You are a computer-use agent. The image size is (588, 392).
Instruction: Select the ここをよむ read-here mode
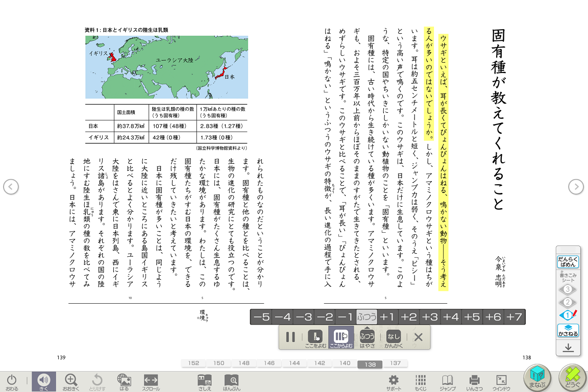[315, 339]
